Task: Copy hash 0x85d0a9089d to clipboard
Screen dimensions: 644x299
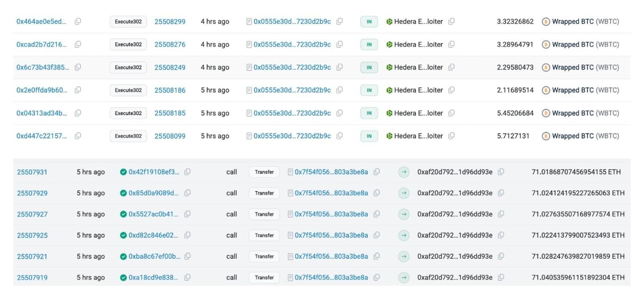Action: click(188, 193)
